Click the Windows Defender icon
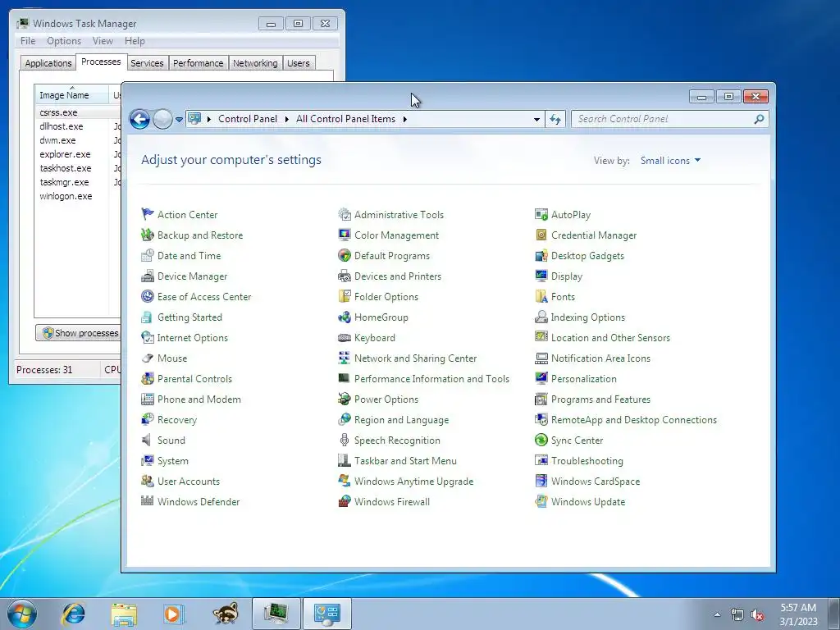 (x=148, y=501)
